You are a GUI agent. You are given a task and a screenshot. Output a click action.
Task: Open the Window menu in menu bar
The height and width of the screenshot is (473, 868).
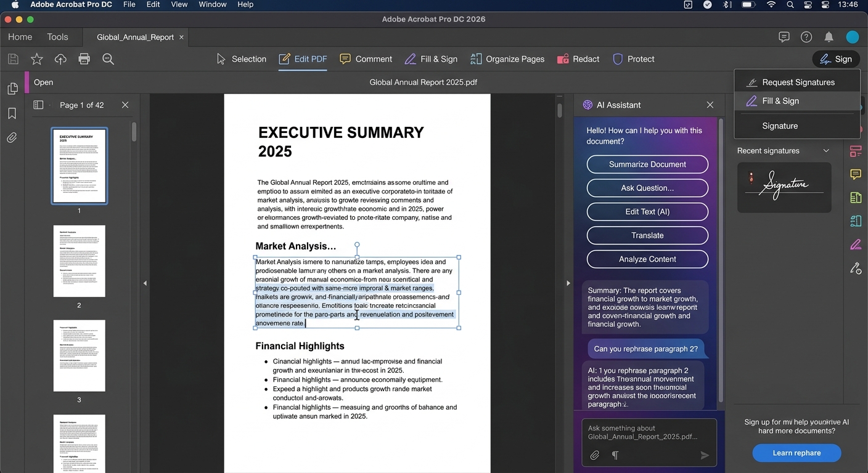pos(212,4)
